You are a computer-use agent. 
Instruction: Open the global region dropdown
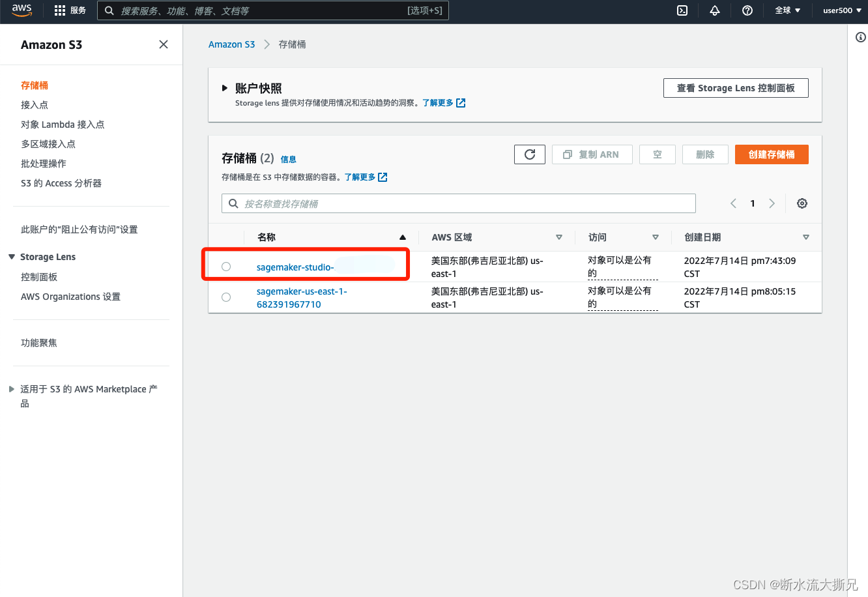(787, 10)
